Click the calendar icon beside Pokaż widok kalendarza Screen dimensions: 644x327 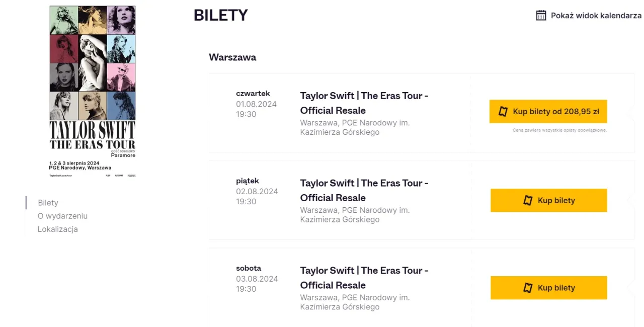tap(541, 16)
